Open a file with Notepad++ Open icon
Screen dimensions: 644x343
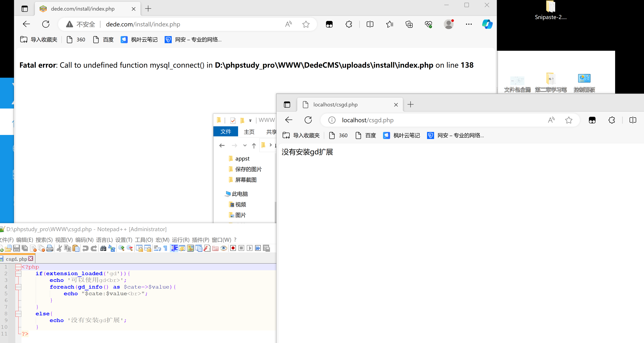click(8, 248)
